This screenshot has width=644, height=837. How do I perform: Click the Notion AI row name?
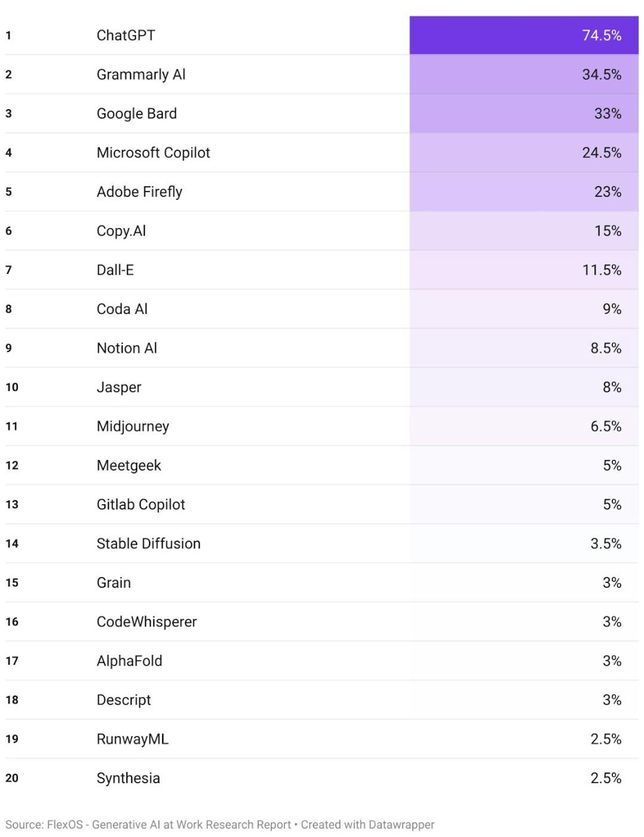(x=126, y=348)
